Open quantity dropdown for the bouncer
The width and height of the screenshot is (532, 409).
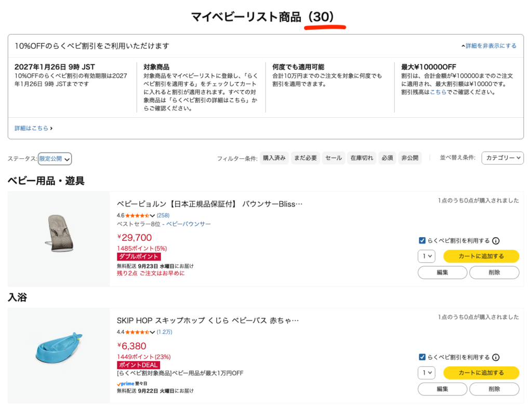[x=427, y=256]
